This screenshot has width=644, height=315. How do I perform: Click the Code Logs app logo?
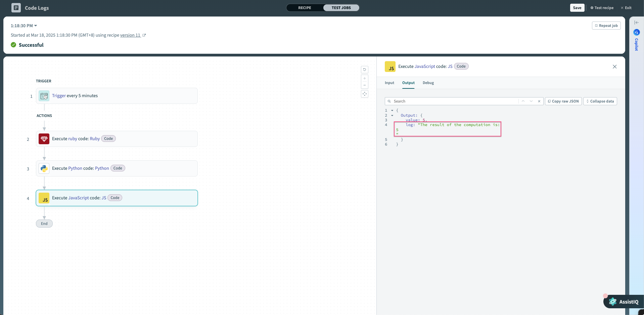(x=15, y=7)
